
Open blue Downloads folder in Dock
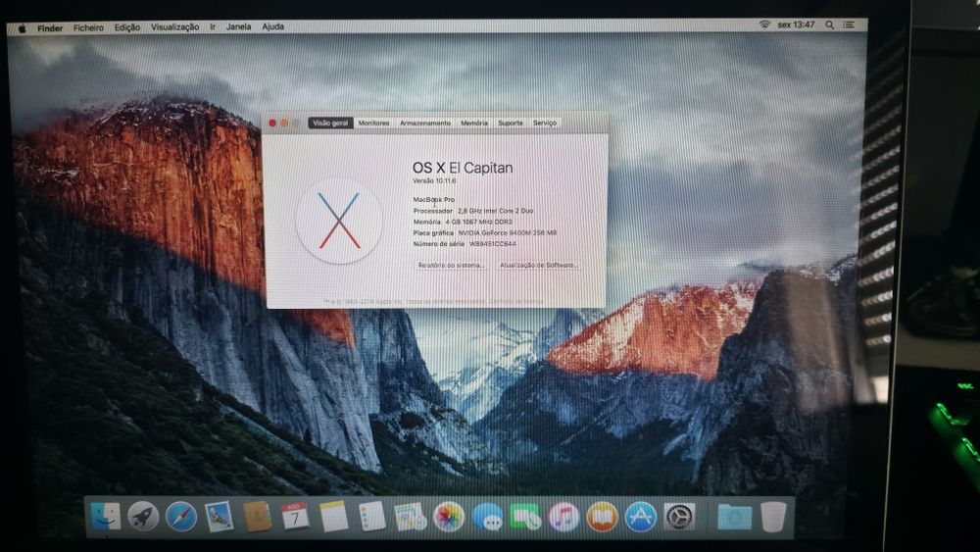(734, 518)
